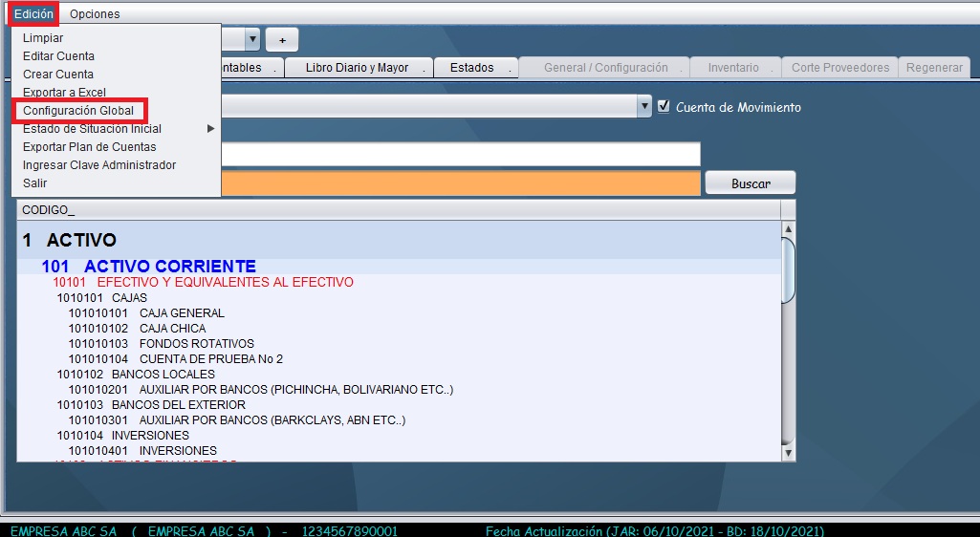The width and height of the screenshot is (980, 537).
Task: Select Configuración Global from the Edición menu
Action: [x=78, y=111]
